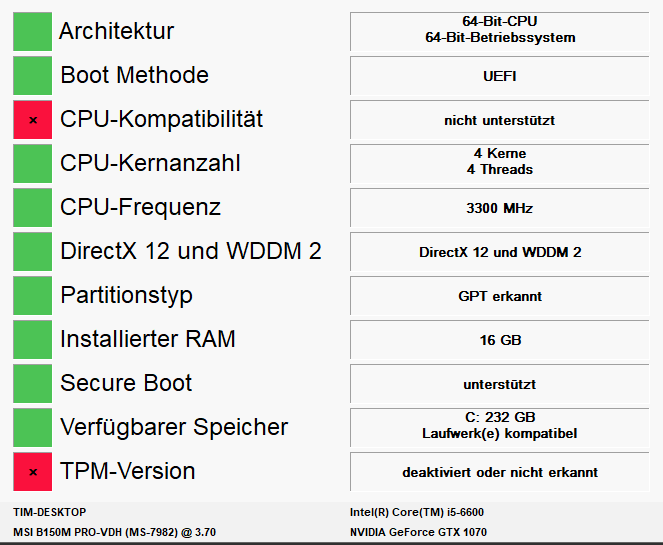Click the green Installierter RAM status square
This screenshot has height=545, width=663.
33,339
